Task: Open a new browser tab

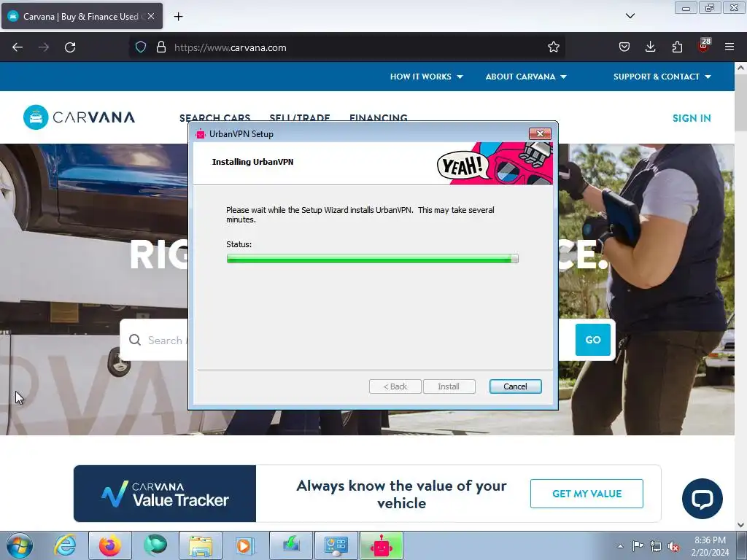Action: [178, 17]
